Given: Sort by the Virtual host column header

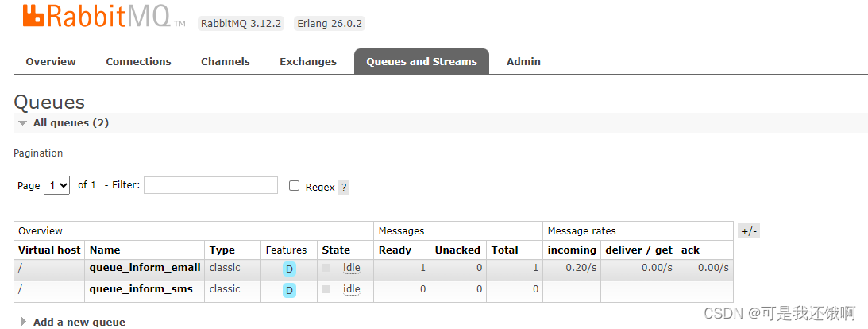Looking at the screenshot, I should (x=49, y=250).
